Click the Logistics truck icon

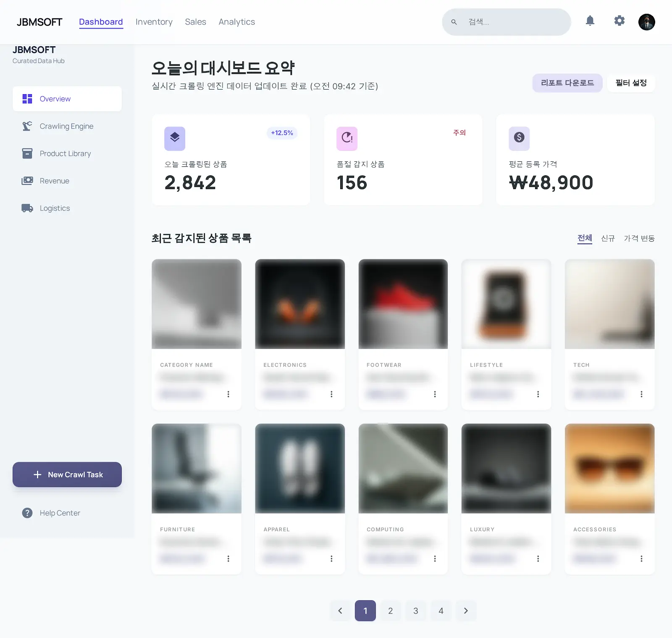coord(27,208)
